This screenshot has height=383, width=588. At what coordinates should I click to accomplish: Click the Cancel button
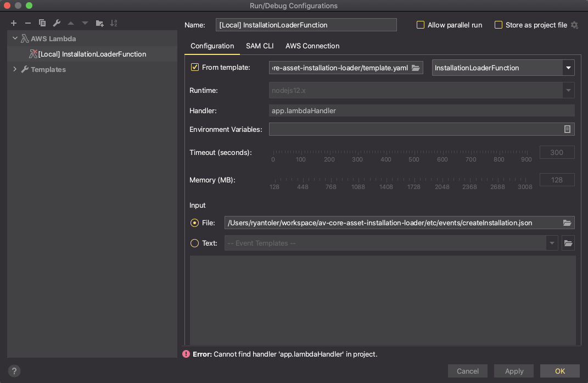pyautogui.click(x=468, y=371)
